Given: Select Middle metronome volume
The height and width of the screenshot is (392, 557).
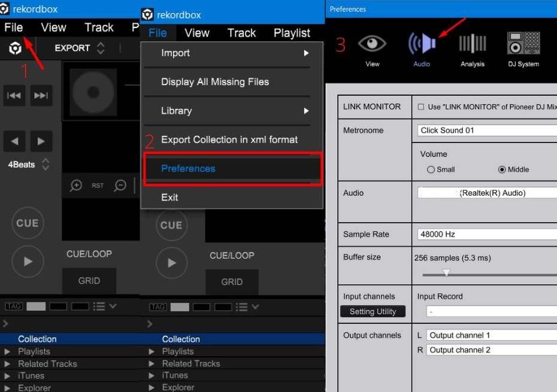Looking at the screenshot, I should click(x=502, y=170).
